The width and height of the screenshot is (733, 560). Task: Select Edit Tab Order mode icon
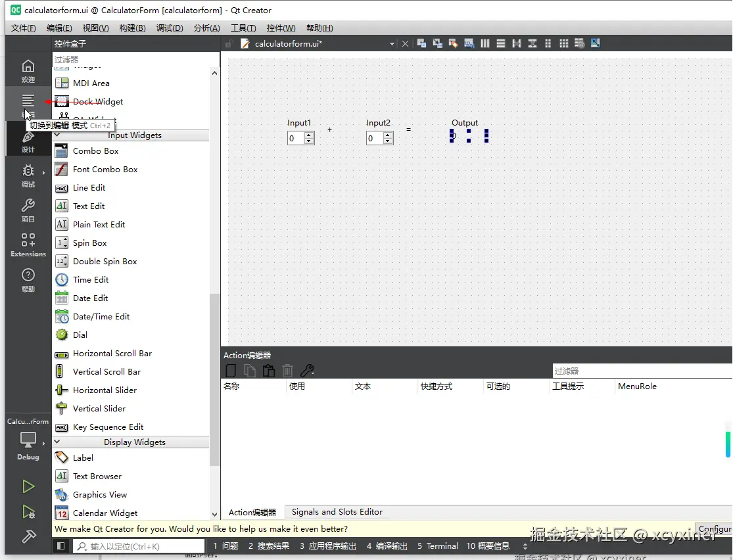click(x=469, y=43)
